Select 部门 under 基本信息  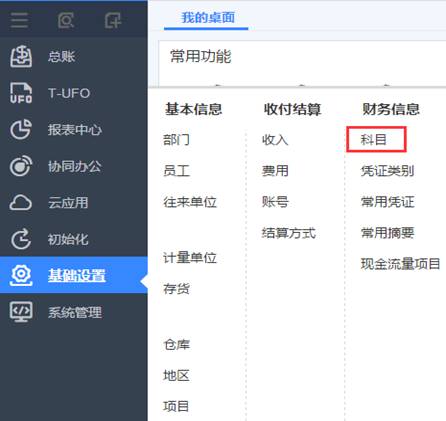176,139
